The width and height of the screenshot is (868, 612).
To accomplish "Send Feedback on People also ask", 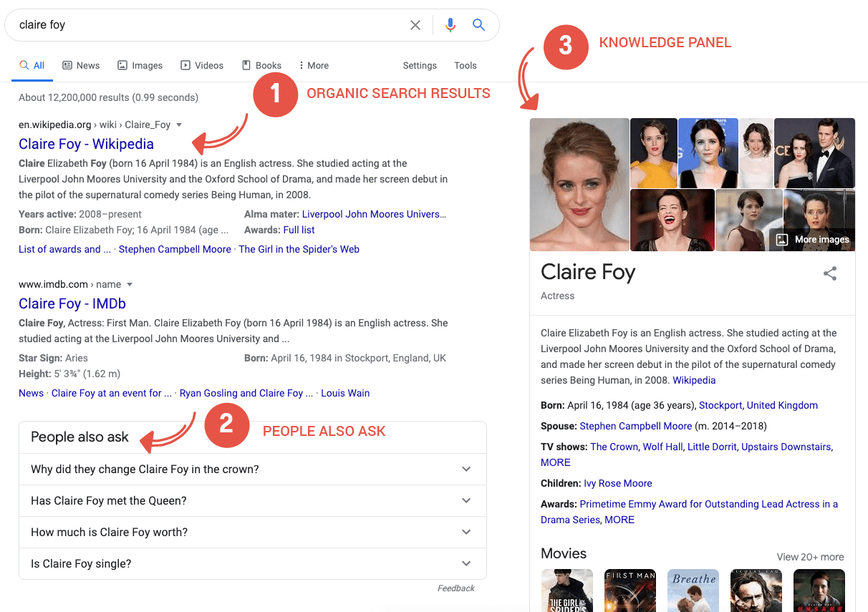I will pos(456,588).
